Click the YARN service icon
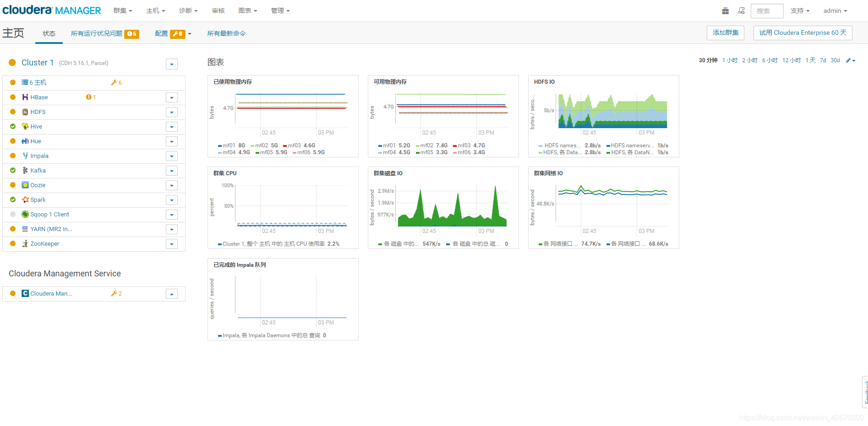 click(25, 229)
